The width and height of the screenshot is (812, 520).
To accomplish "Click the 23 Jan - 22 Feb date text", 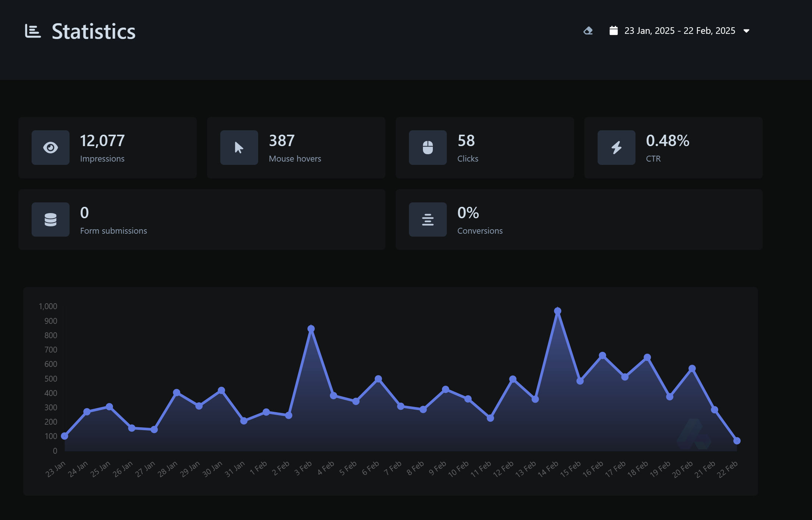I will tap(680, 31).
